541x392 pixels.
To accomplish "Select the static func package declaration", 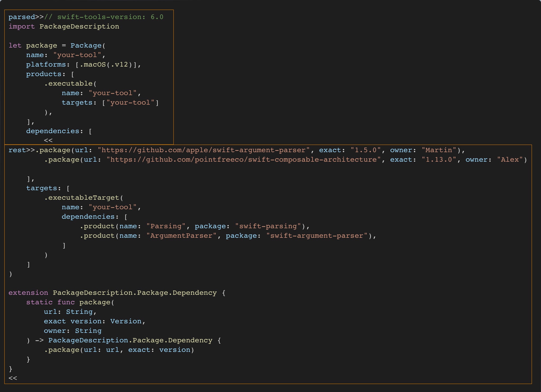I will click(x=70, y=302).
